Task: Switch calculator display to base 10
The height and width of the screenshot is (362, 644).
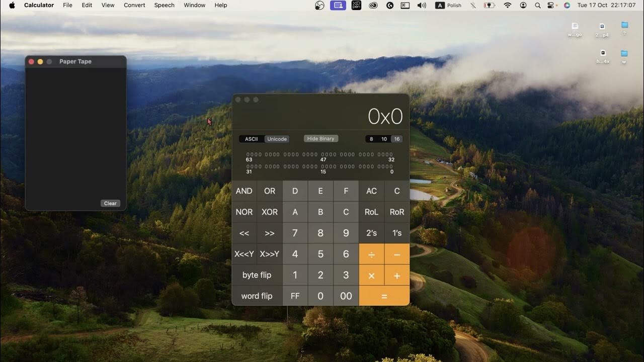Action: pyautogui.click(x=383, y=139)
